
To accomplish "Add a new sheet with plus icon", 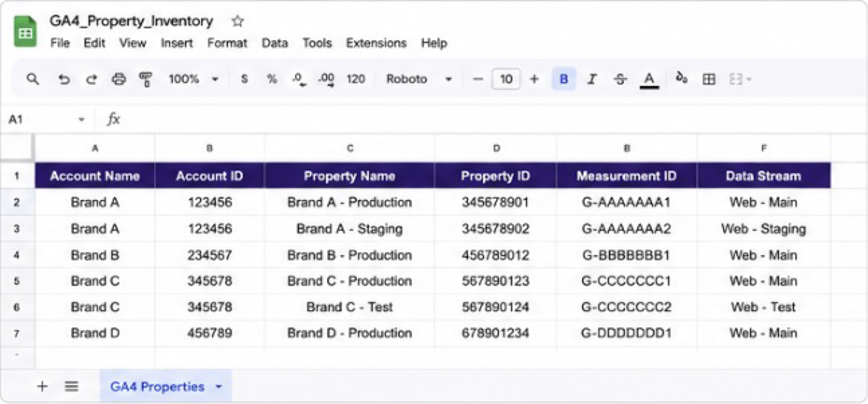I will 42,386.
